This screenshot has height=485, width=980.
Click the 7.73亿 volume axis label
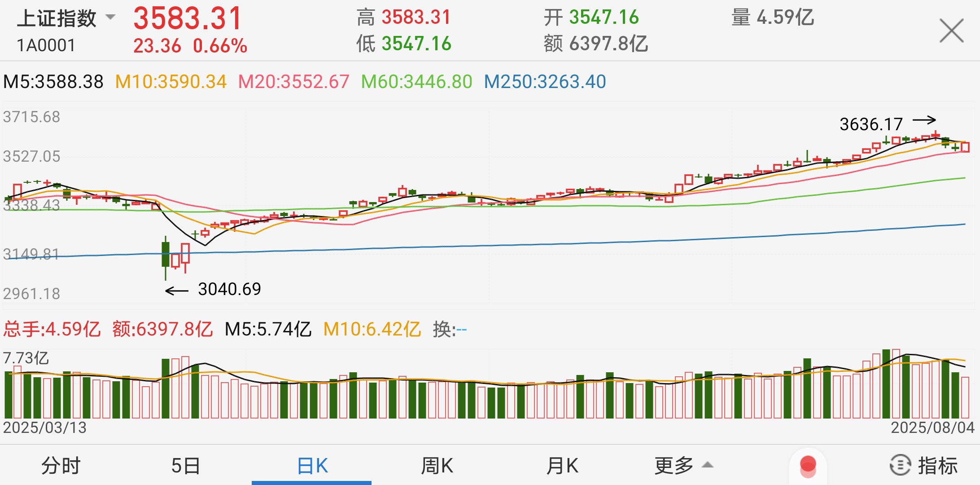pos(26,358)
